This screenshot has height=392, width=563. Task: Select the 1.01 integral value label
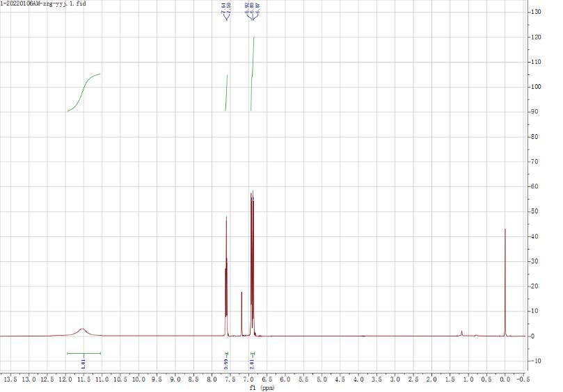click(x=84, y=364)
